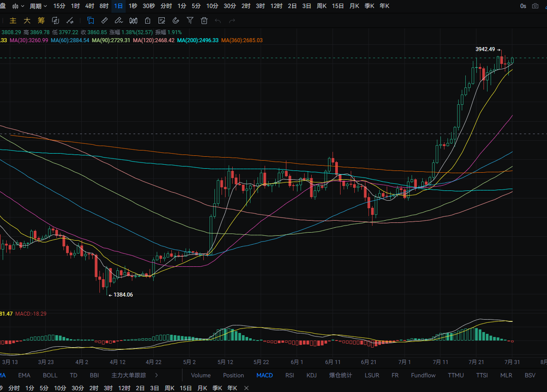Image resolution: width=547 pixels, height=392 pixels.
Task: Select the pencil drawing tool
Action: [119, 20]
